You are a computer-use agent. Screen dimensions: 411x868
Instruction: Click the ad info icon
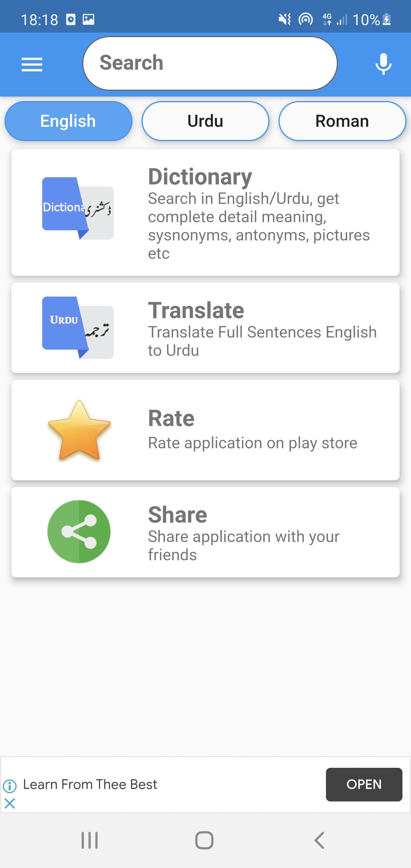(x=10, y=786)
